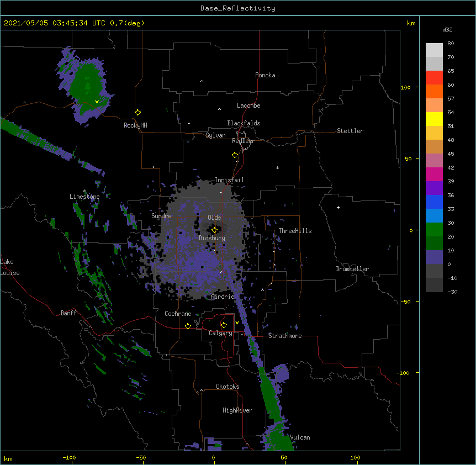Click the 100 tick label on right axis
Screen dimensions: 476x465
coord(405,87)
